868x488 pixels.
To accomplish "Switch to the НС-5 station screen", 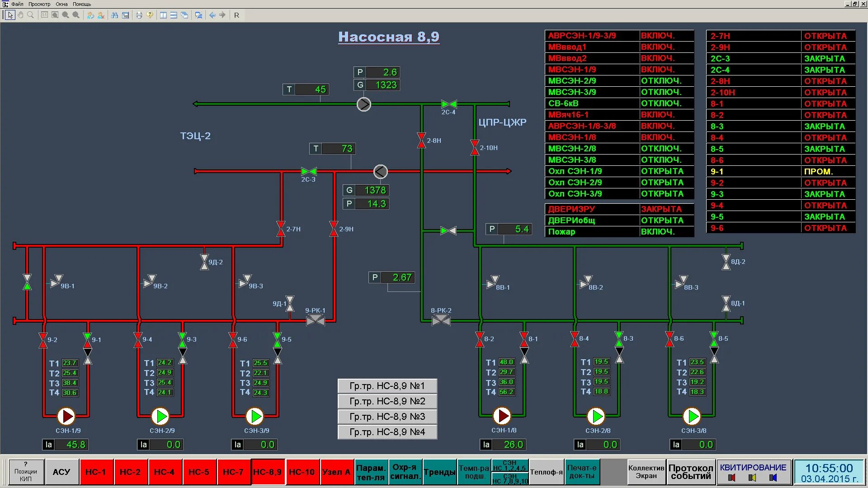I will coord(199,472).
